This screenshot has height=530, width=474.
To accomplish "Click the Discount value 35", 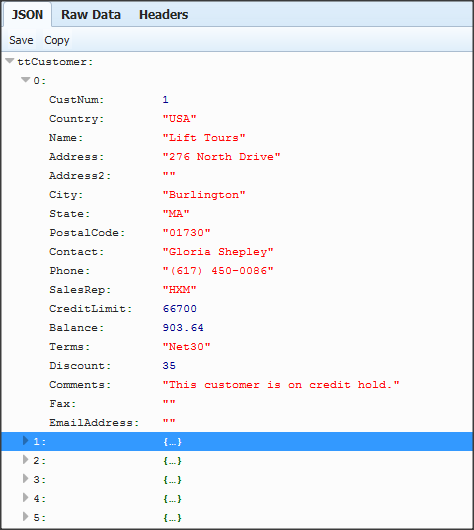I will pyautogui.click(x=169, y=366).
